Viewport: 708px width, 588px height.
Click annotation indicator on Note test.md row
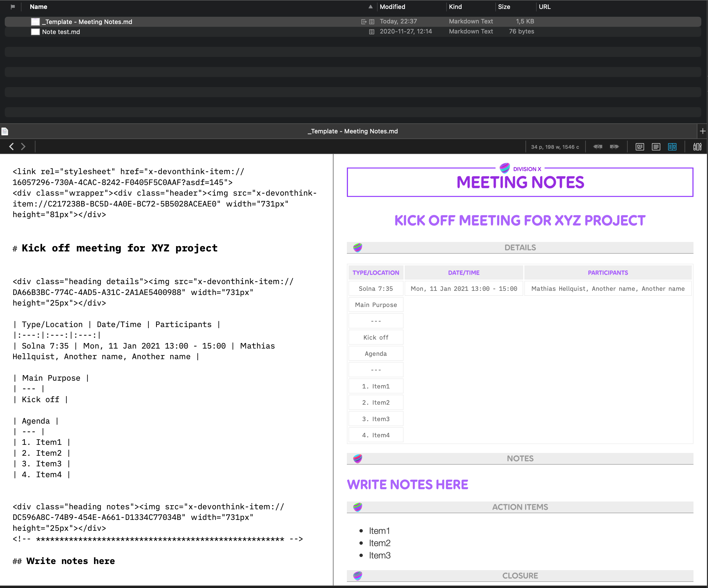point(371,32)
